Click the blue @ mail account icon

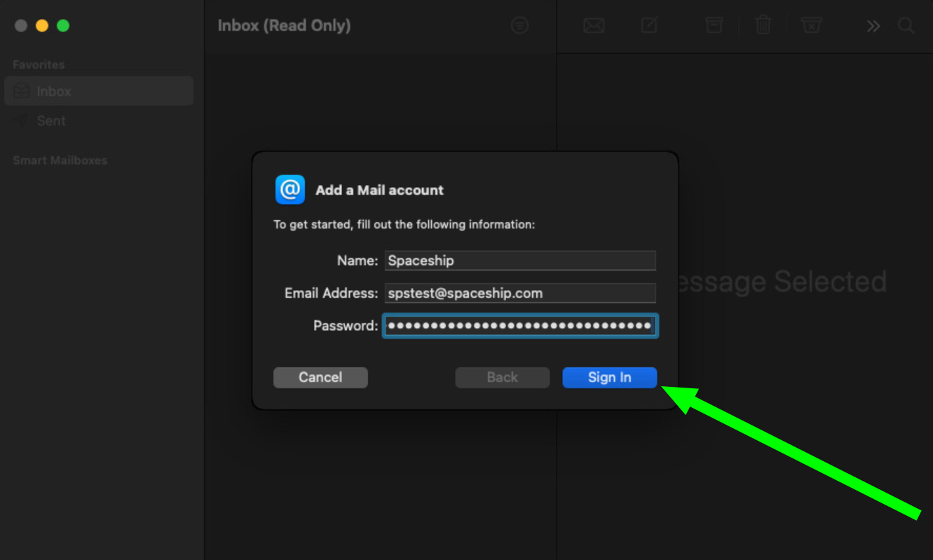click(290, 189)
